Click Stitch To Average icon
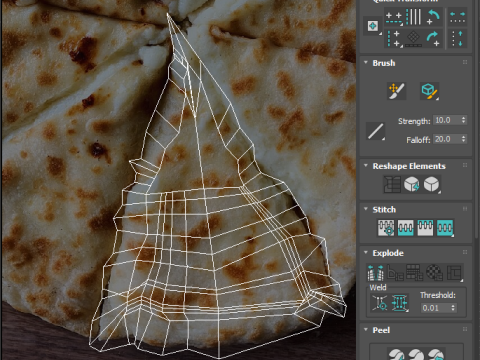The image size is (480, 360). pos(405,228)
